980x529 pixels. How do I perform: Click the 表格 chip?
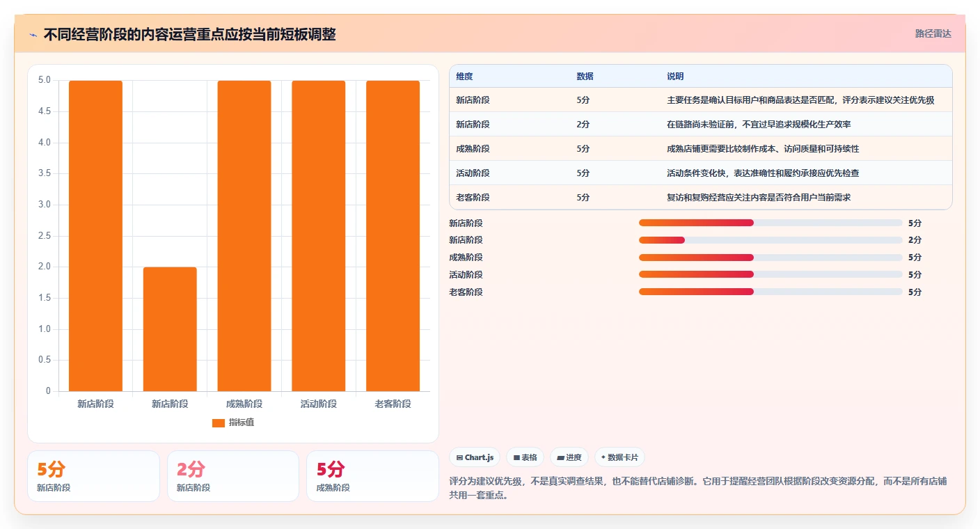coord(525,457)
